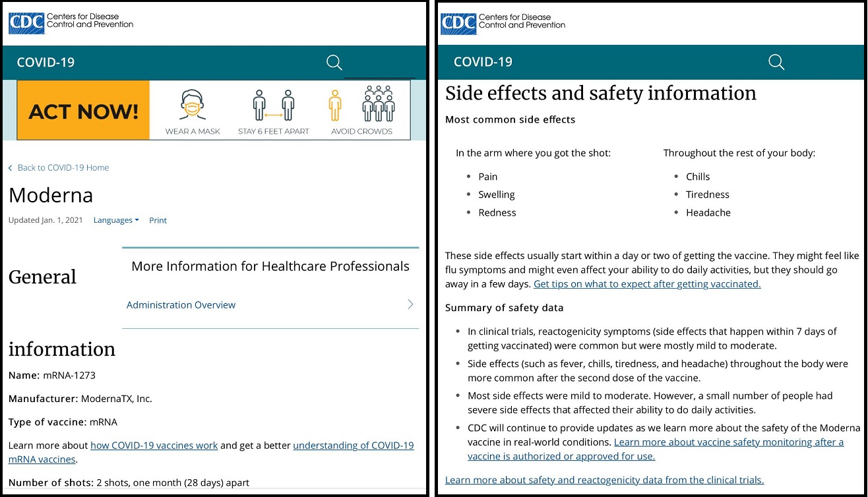
Task: Open search with left page magnifier icon
Action: tap(334, 63)
